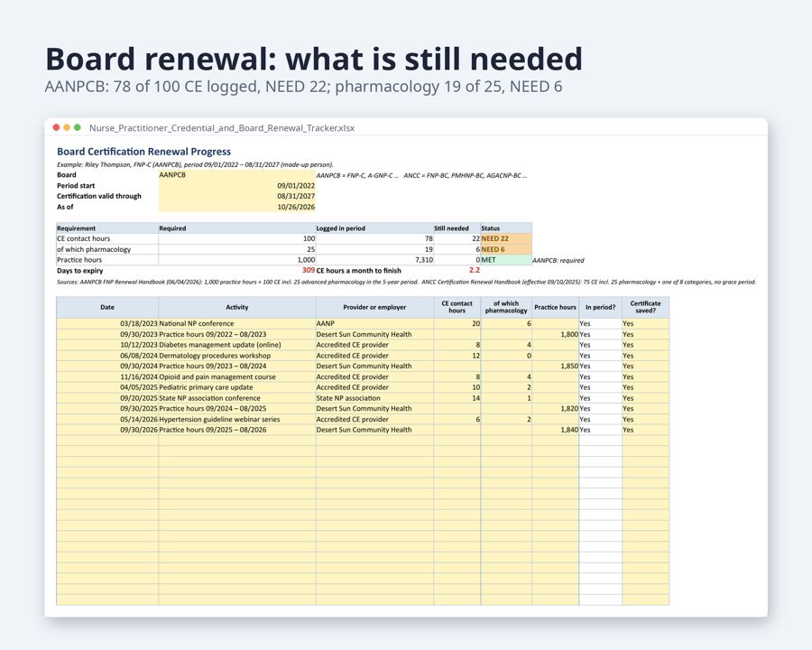Image resolution: width=812 pixels, height=650 pixels.
Task: Select the Certificate saved? column header
Action: [645, 307]
